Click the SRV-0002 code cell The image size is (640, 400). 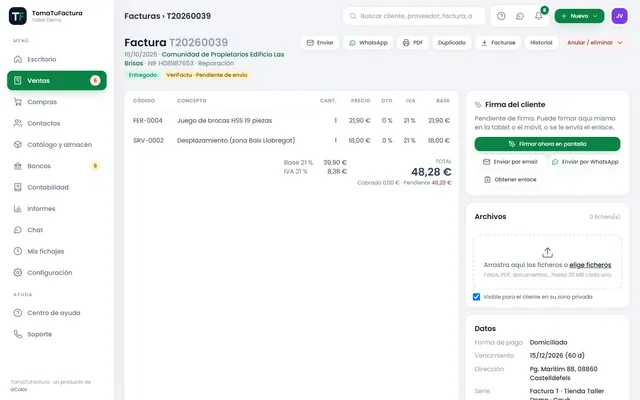point(148,140)
